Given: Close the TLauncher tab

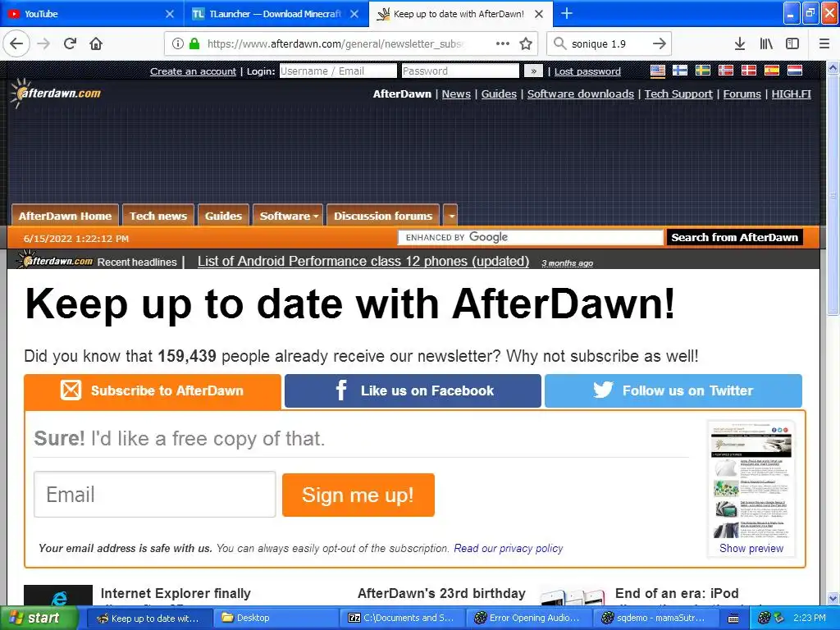Looking at the screenshot, I should 354,14.
